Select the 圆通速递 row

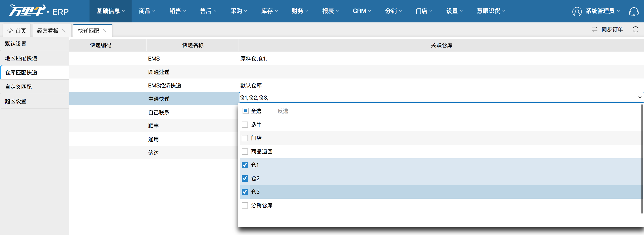coord(356,72)
